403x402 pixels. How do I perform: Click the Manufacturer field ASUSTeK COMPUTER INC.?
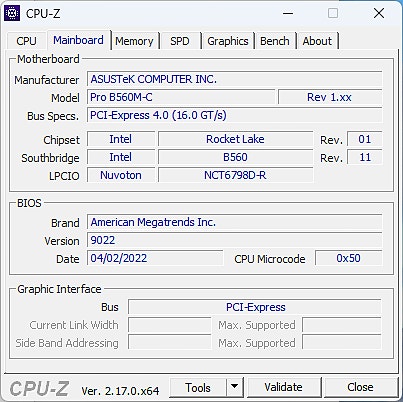coord(234,79)
